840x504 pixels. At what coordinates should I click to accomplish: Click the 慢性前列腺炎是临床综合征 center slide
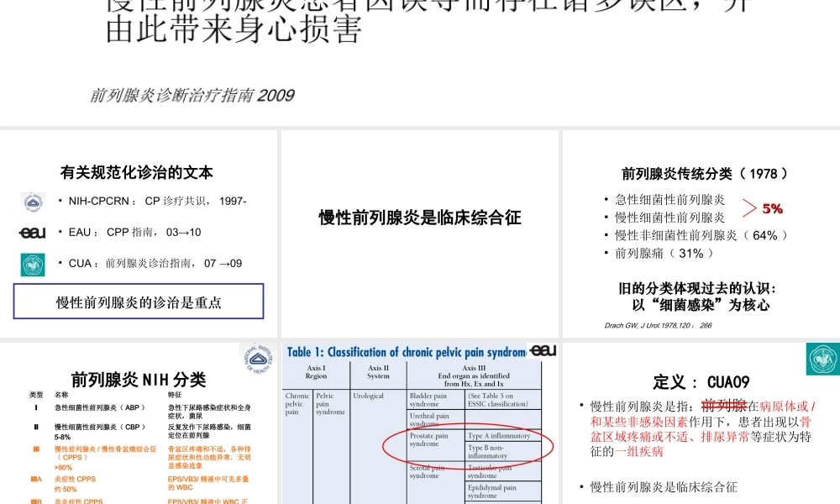click(420, 217)
